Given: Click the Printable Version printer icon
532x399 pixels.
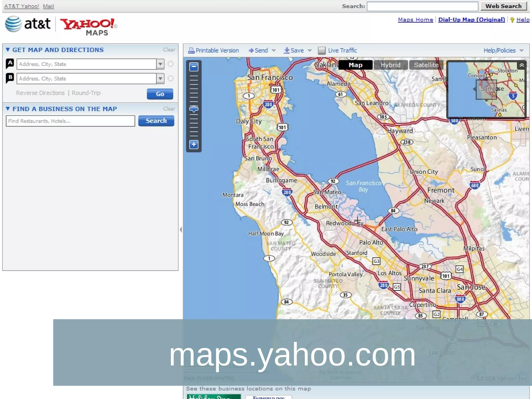Looking at the screenshot, I should pos(191,50).
